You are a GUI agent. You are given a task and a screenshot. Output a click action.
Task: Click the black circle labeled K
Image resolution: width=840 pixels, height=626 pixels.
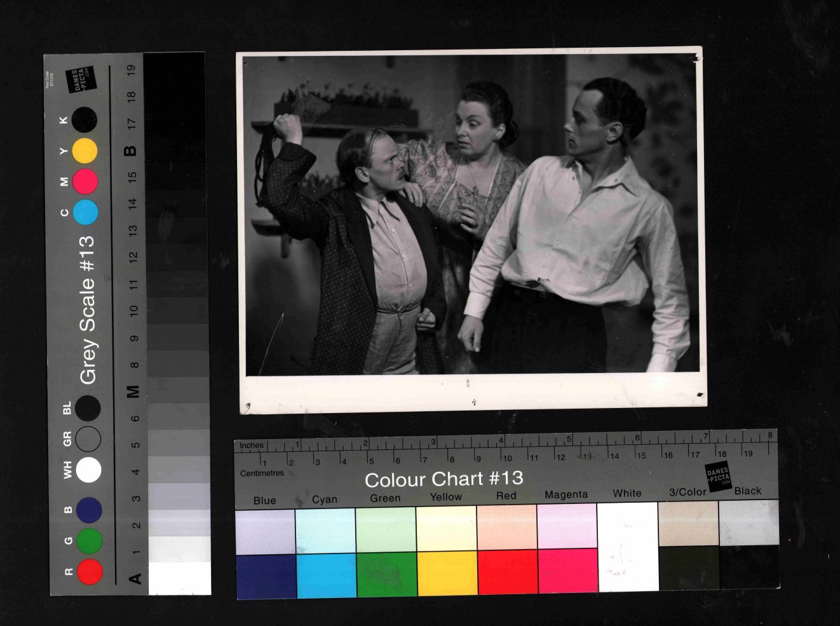pyautogui.click(x=84, y=119)
